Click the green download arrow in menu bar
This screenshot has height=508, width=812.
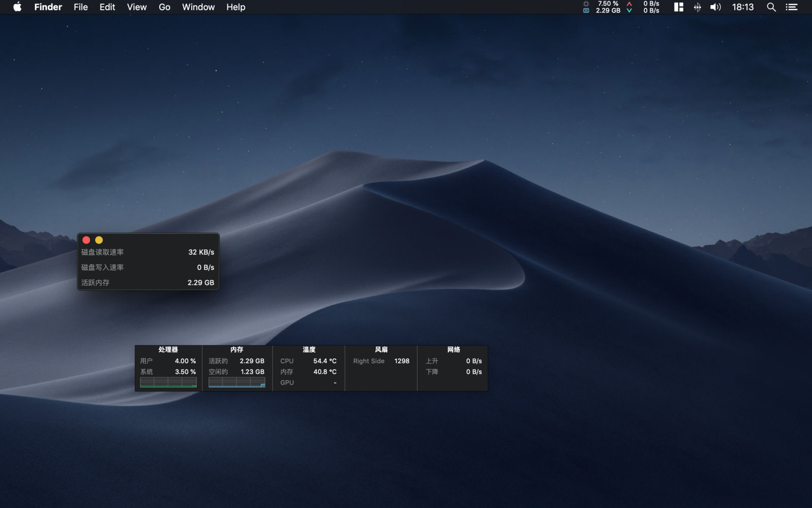pyautogui.click(x=629, y=11)
